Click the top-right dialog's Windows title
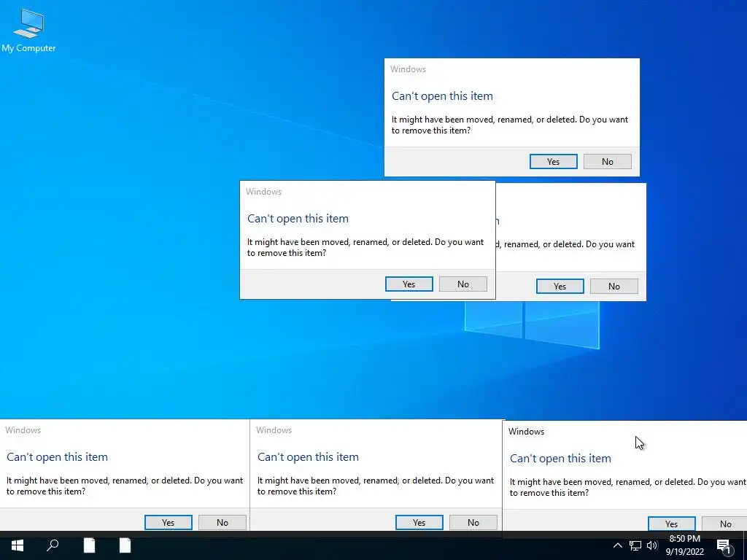 (408, 69)
